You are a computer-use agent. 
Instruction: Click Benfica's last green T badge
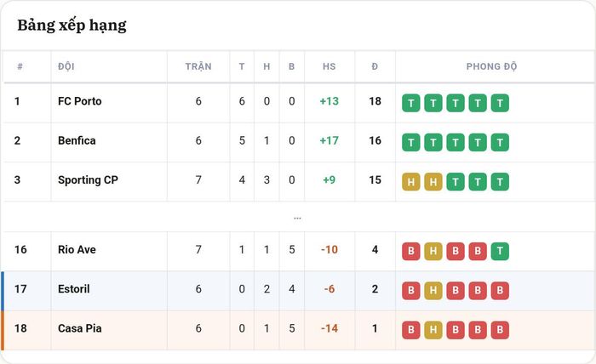500,142
